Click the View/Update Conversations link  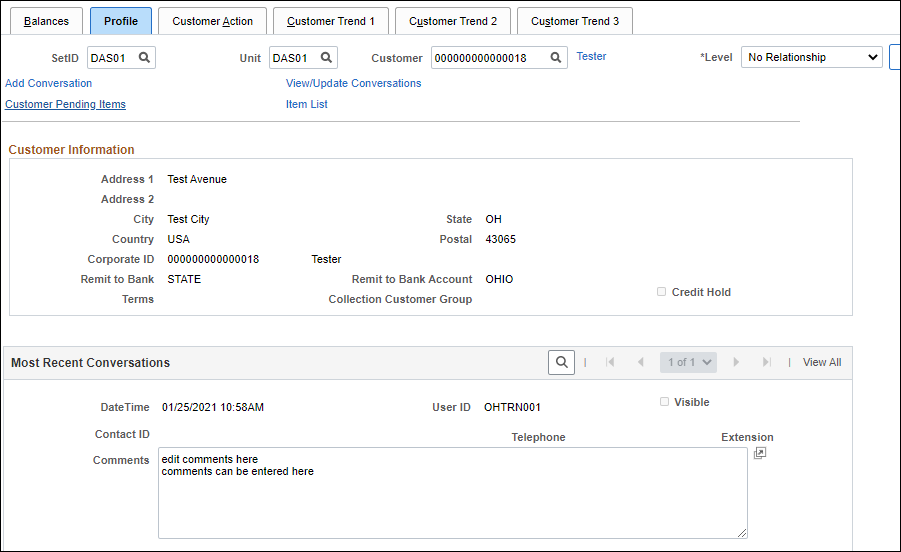pos(353,83)
